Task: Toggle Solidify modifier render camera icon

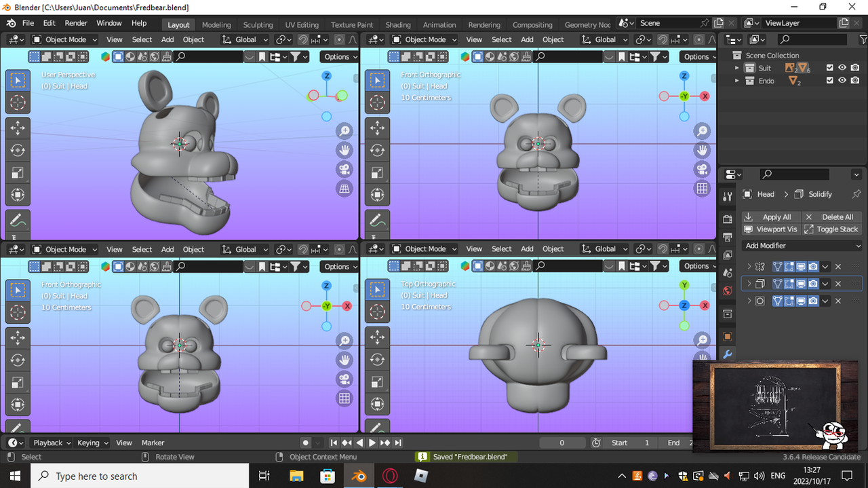Action: (x=813, y=284)
